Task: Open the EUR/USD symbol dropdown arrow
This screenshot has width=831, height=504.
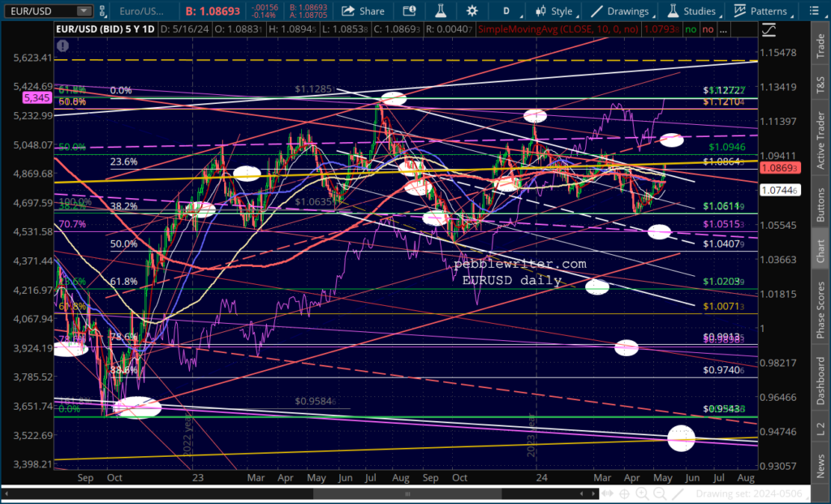Action: coord(84,11)
